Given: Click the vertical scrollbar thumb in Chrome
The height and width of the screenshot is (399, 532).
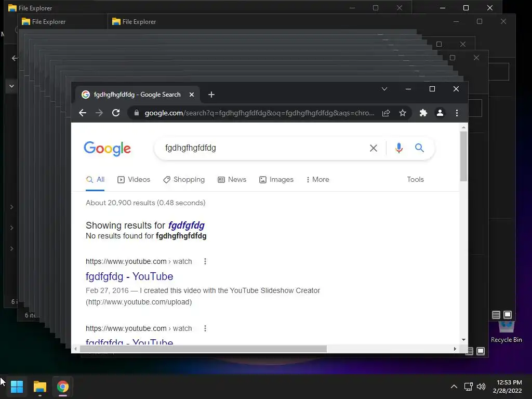Looking at the screenshot, I should (x=463, y=156).
